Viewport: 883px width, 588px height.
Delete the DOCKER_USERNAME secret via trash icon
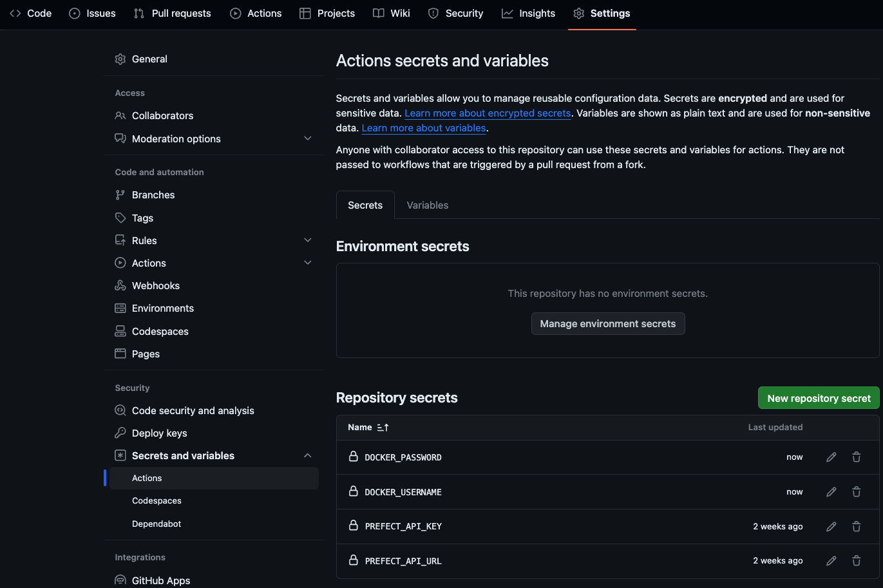[856, 491]
